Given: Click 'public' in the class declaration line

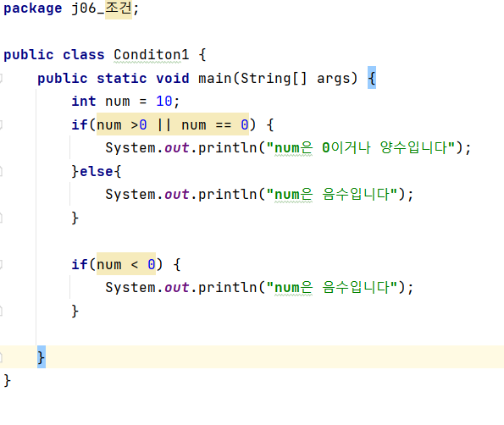Looking at the screenshot, I should pos(28,55).
